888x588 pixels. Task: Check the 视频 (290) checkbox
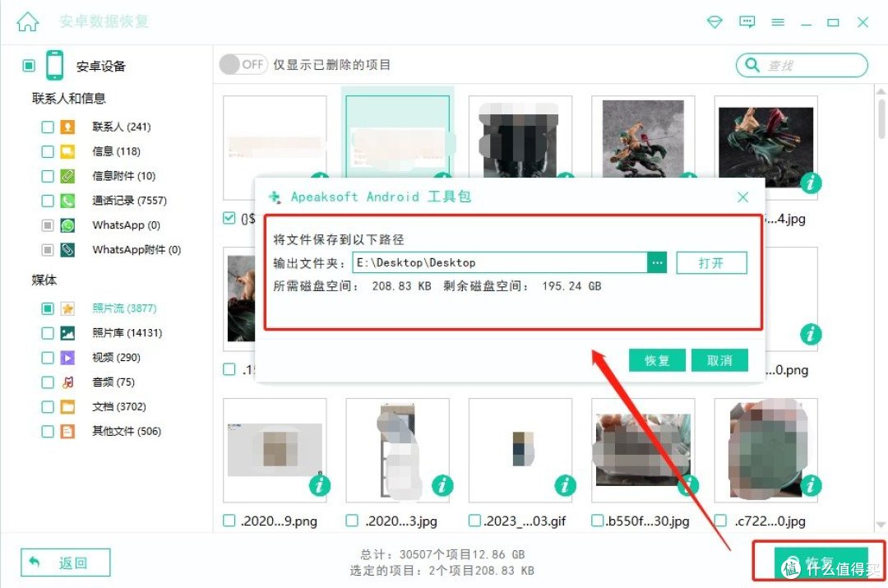(x=48, y=358)
